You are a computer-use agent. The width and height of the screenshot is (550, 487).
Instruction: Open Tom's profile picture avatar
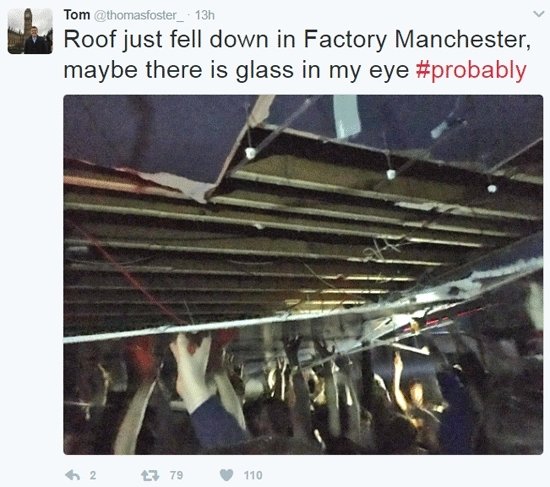point(30,31)
